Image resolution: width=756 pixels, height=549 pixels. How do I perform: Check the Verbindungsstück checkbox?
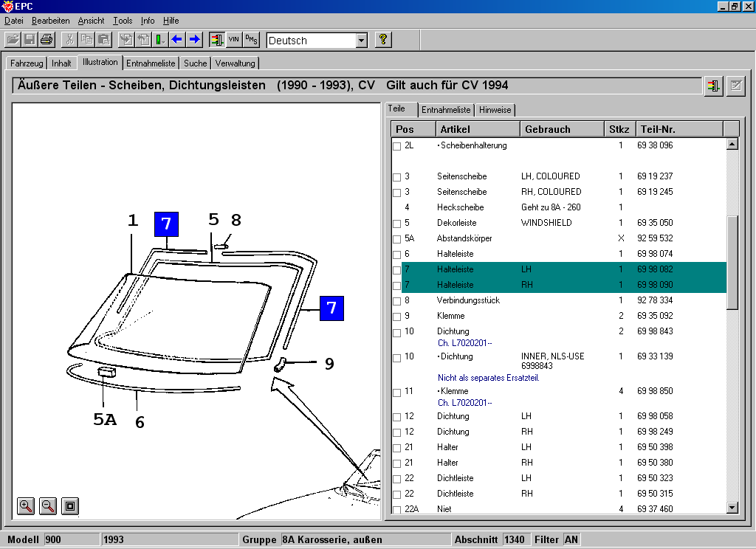pos(396,301)
